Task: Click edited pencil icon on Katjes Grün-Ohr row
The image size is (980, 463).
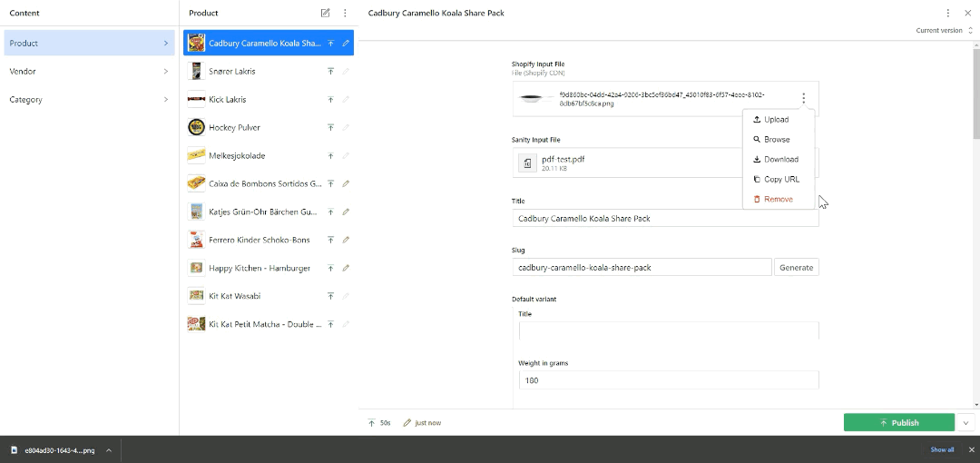Action: click(346, 212)
